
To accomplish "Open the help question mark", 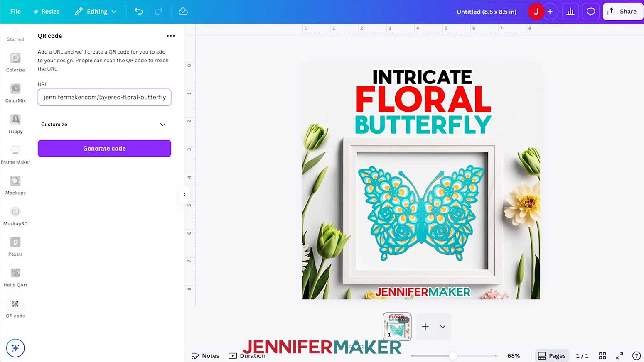I will [637, 356].
